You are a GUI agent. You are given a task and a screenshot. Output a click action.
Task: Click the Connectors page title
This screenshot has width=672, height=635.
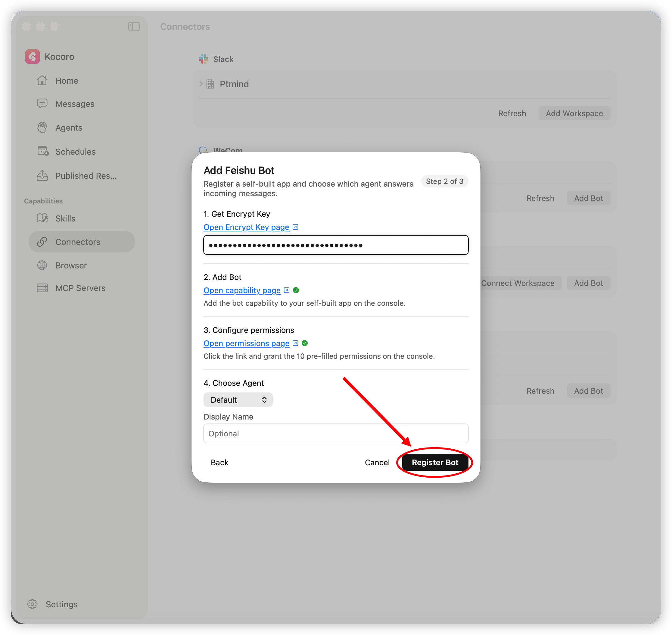pyautogui.click(x=185, y=26)
